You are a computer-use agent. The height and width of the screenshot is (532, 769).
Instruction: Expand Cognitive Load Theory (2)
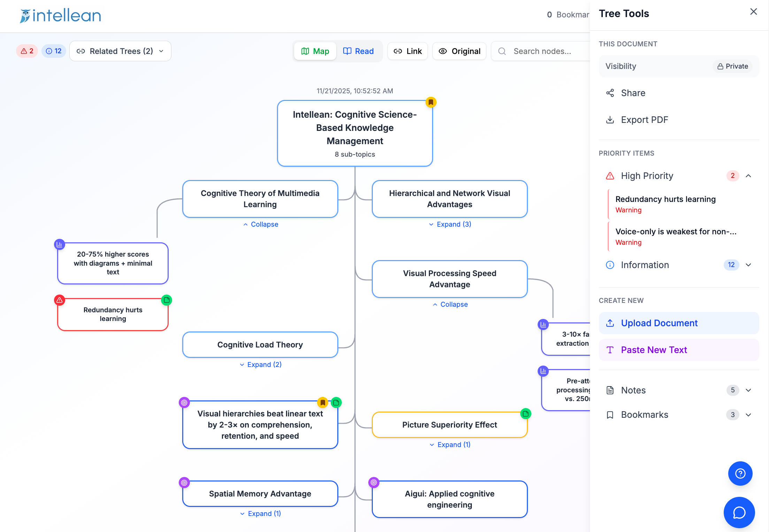(x=260, y=365)
